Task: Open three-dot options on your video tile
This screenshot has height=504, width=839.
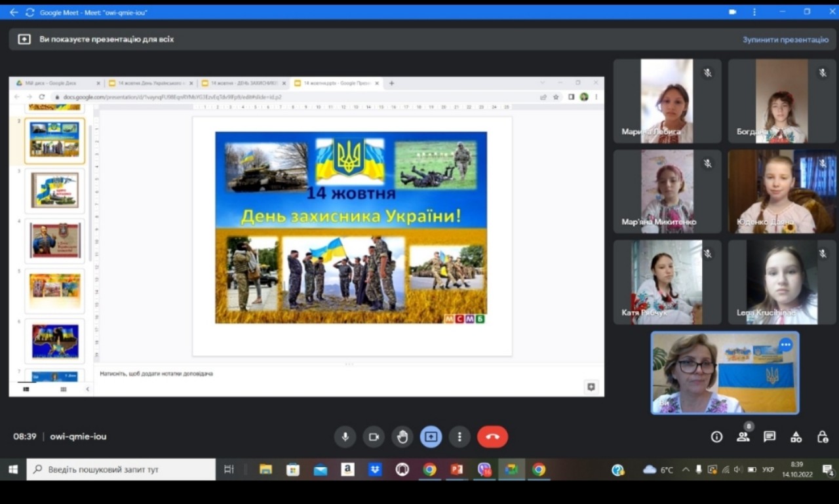Action: pyautogui.click(x=785, y=345)
